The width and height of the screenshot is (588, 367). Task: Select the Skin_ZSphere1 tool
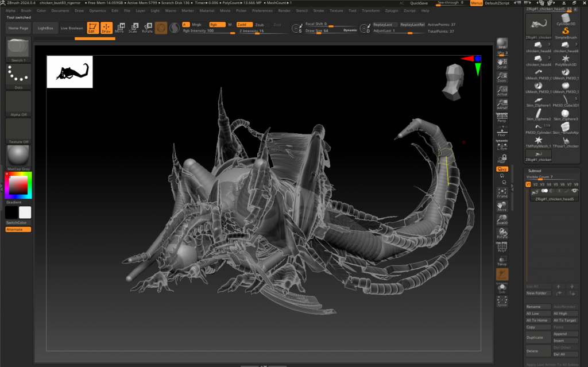pos(538,102)
